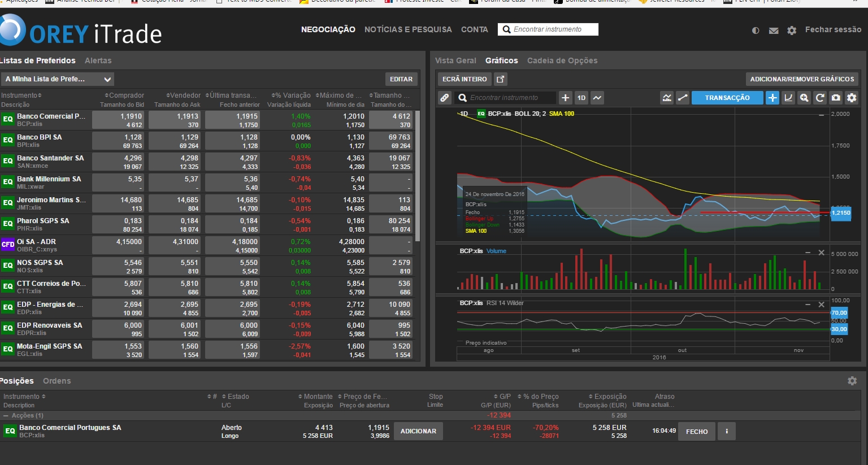Click the chart zoom magnifier icon

804,98
